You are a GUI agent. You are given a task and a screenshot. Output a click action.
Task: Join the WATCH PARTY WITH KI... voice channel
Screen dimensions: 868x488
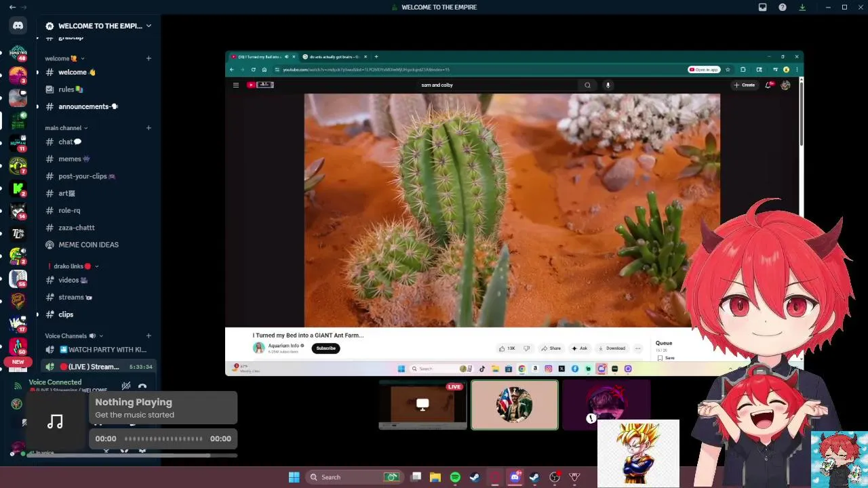tap(98, 350)
